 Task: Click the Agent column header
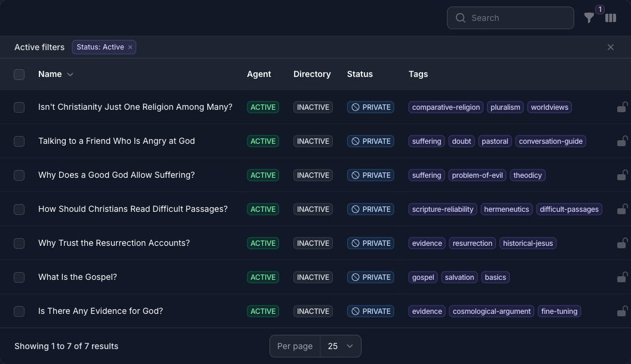tap(259, 74)
